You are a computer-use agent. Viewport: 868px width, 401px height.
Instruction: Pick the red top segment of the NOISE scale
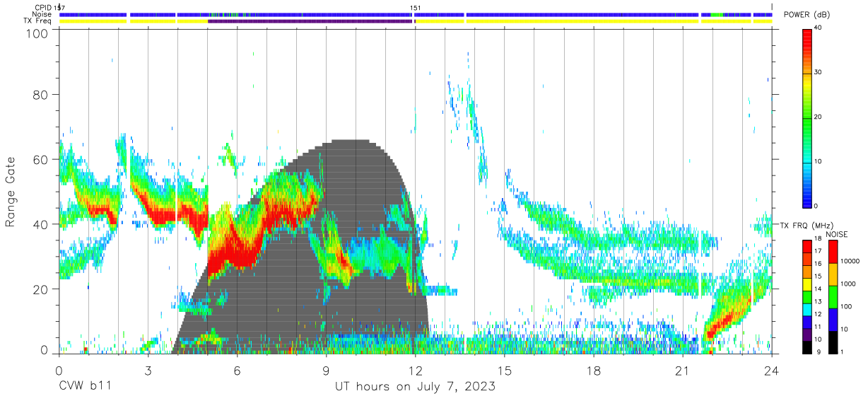click(x=832, y=252)
